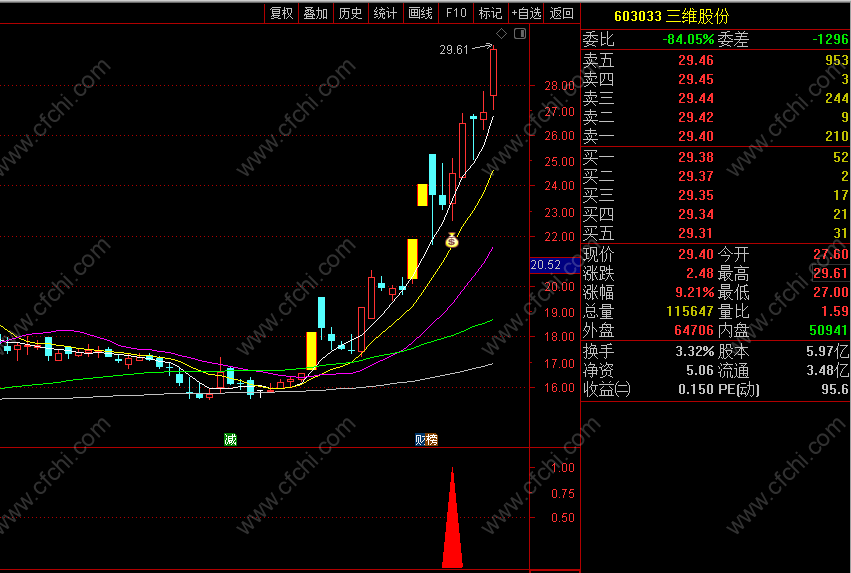The image size is (851, 573).
Task: Select 买三 price 29.35
Action: [x=696, y=195]
